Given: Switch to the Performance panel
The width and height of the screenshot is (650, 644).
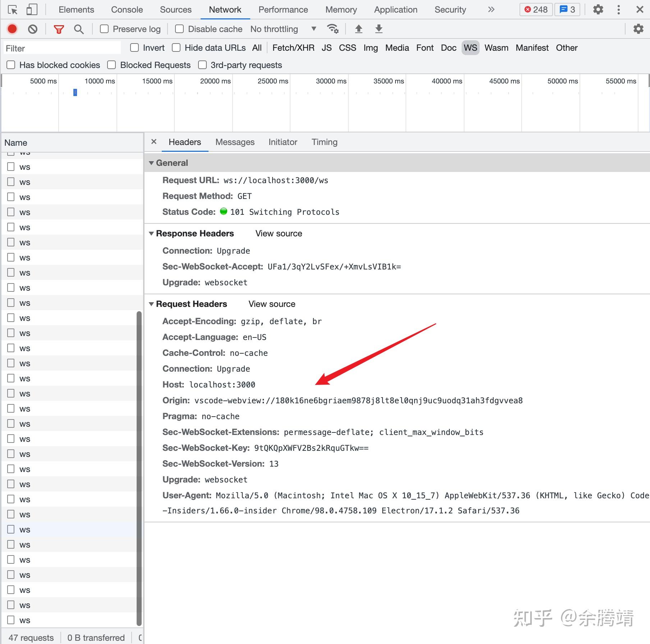Looking at the screenshot, I should click(283, 9).
